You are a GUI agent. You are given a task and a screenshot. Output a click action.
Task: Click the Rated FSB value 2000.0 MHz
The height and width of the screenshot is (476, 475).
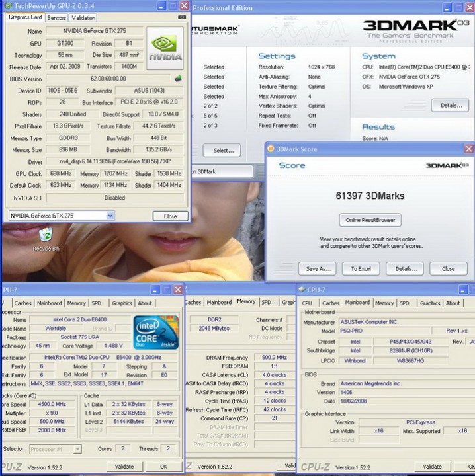pos(52,430)
